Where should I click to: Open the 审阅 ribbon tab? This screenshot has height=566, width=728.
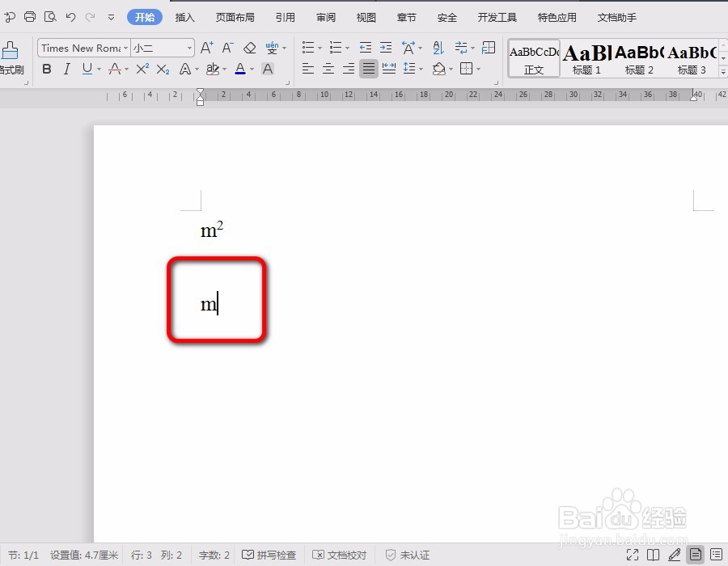click(x=326, y=17)
